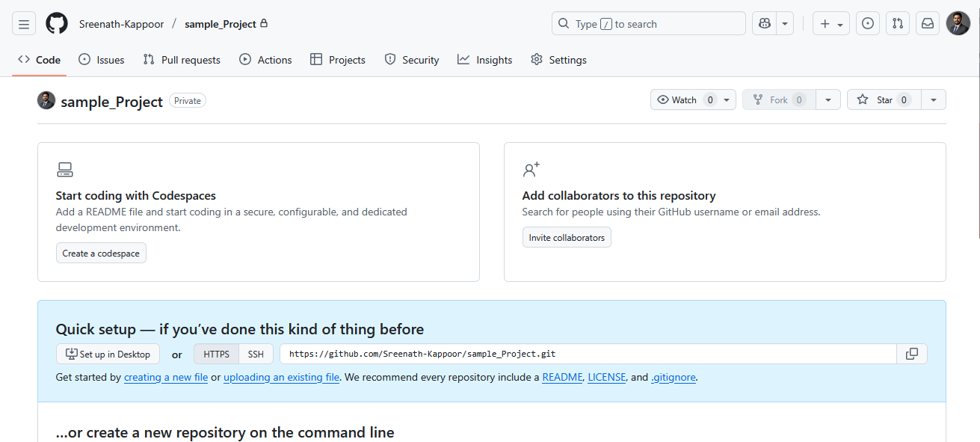Image resolution: width=980 pixels, height=442 pixels.
Task: Switch the clone URL to SSH
Action: (256, 353)
